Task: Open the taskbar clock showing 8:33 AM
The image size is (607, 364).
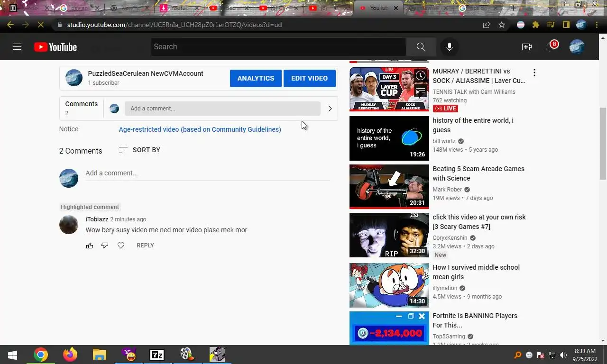Action: 585,355
